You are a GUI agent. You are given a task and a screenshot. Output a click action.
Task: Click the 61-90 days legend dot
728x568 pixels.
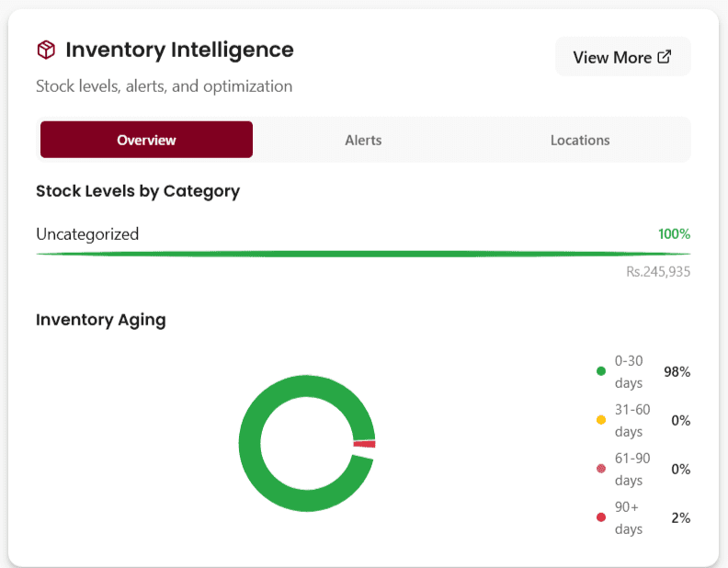(x=601, y=469)
